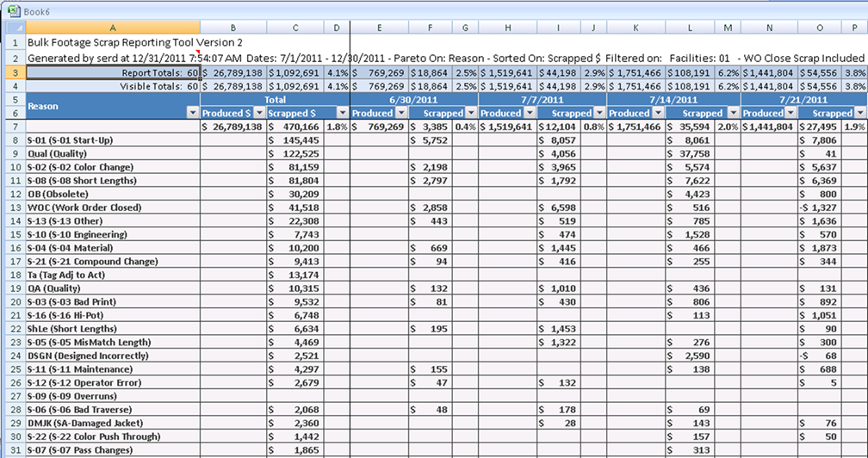
Task: Click the '6/30/2011' date header
Action: point(414,100)
